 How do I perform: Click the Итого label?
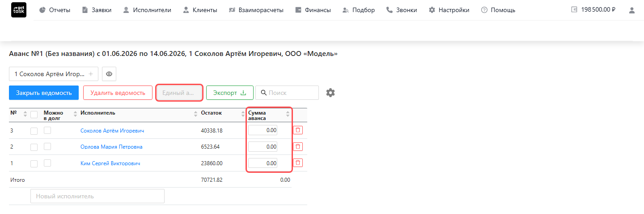coord(17,180)
